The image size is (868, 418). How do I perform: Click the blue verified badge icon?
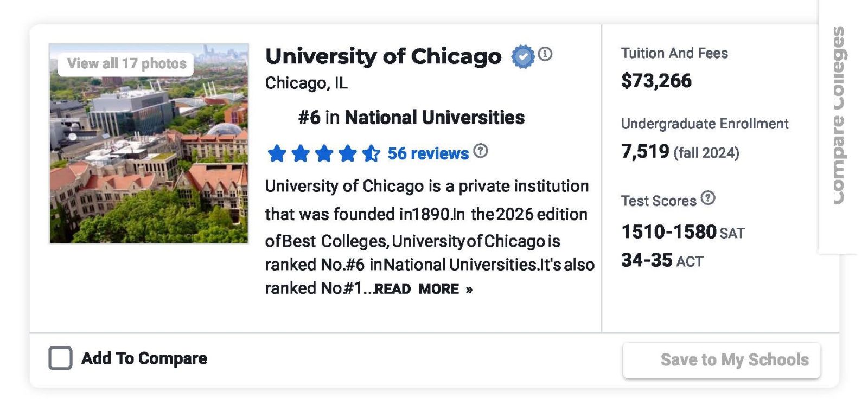click(x=522, y=56)
